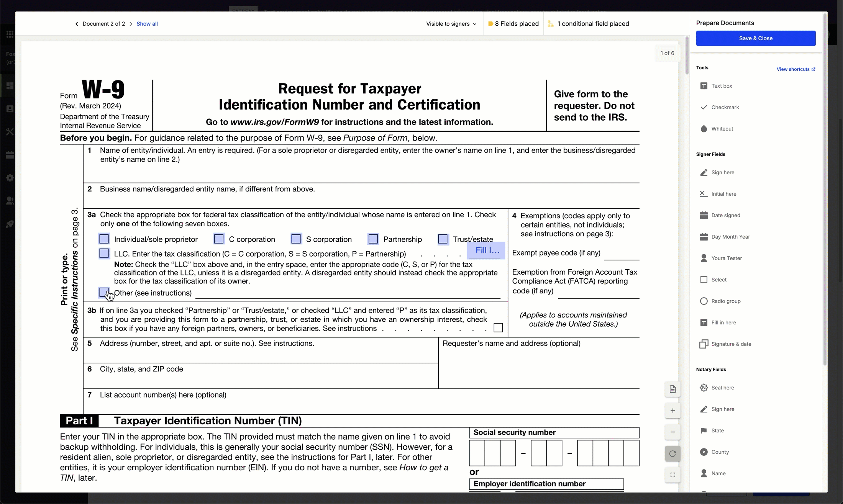Viewport: 843px width, 504px height.
Task: Open the Visible to signers dropdown
Action: point(451,24)
